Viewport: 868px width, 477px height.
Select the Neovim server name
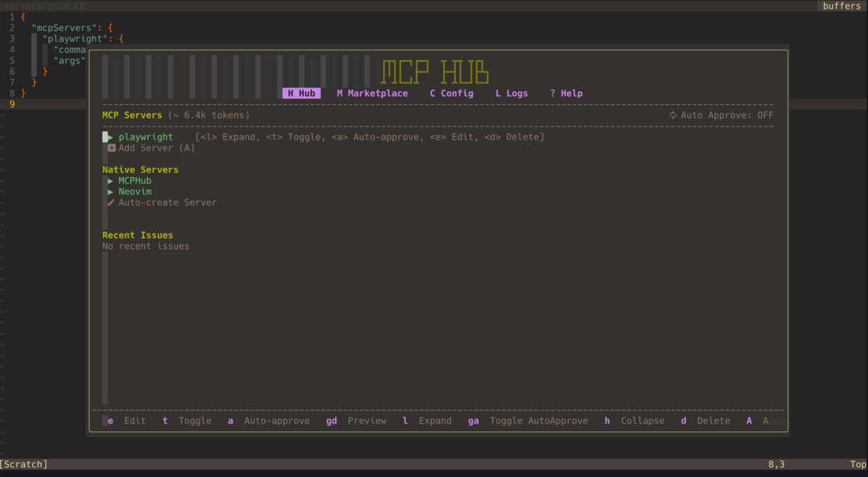coord(135,192)
